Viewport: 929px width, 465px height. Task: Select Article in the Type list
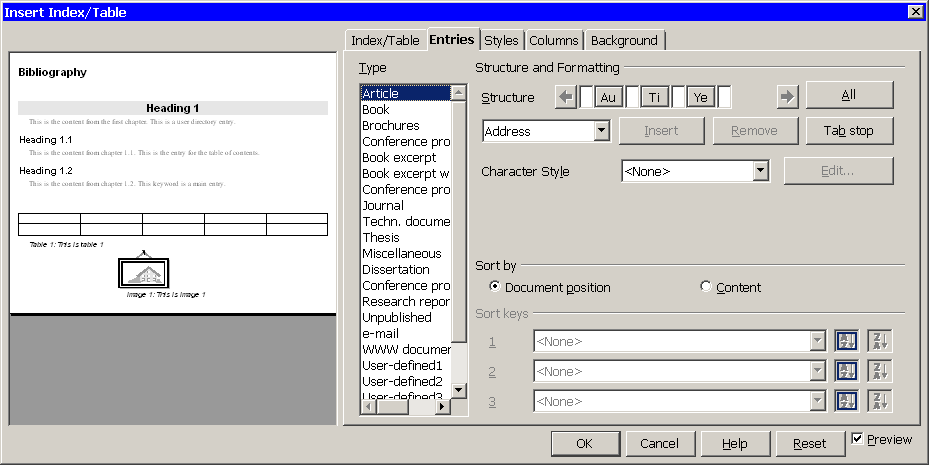[x=406, y=94]
